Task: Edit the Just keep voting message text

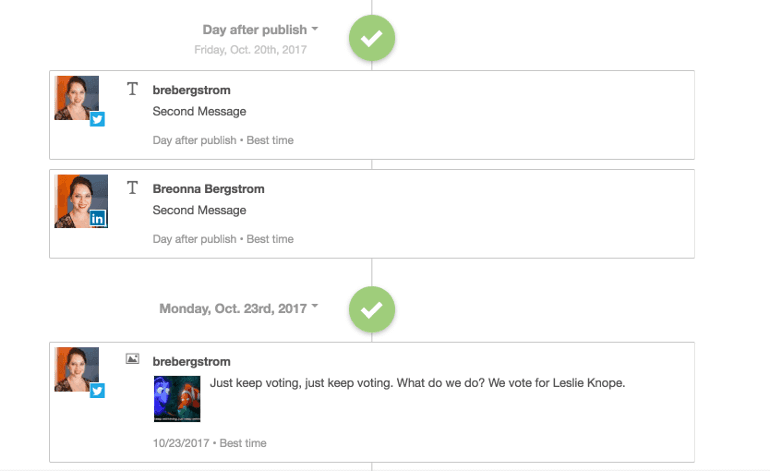Action: [417, 382]
